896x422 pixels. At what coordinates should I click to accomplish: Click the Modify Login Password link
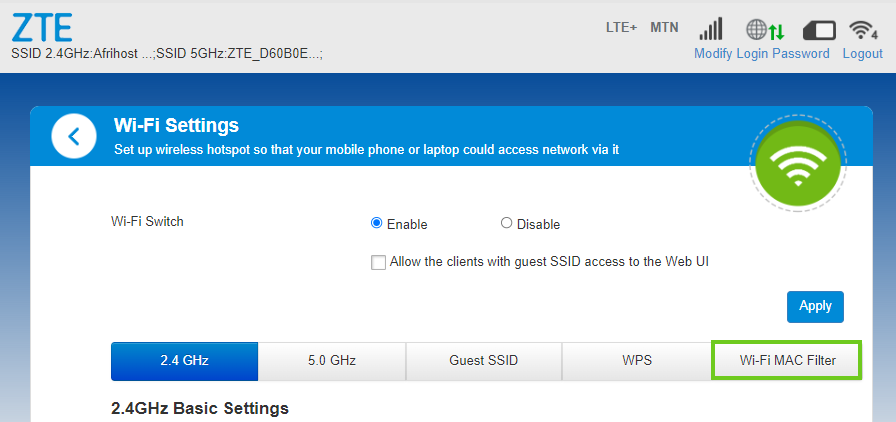click(761, 53)
